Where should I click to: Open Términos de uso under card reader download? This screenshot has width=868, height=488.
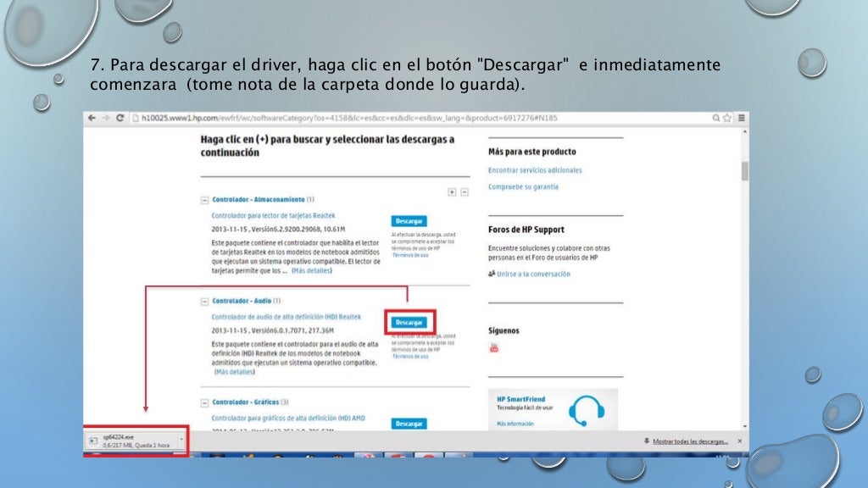tap(410, 255)
